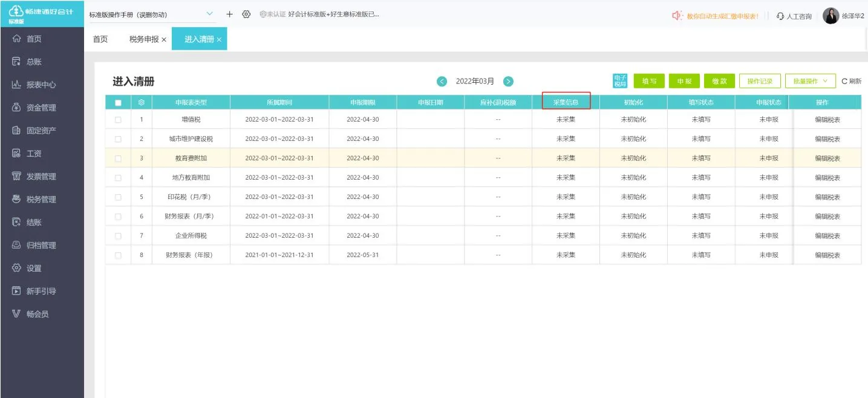Screen dimensions: 868x398
Task: Check the 城市维护建设税 row checkbox
Action: [x=118, y=139]
